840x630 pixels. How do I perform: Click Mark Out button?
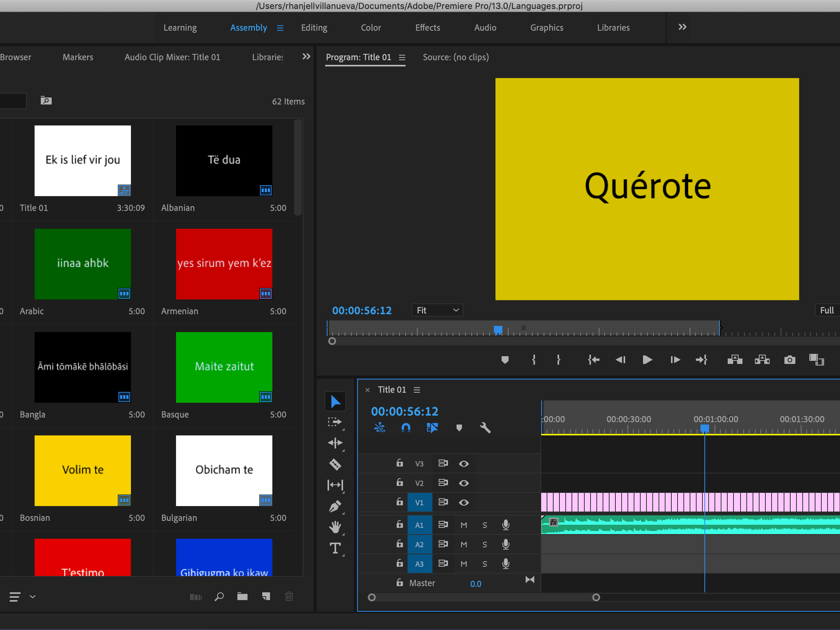559,360
